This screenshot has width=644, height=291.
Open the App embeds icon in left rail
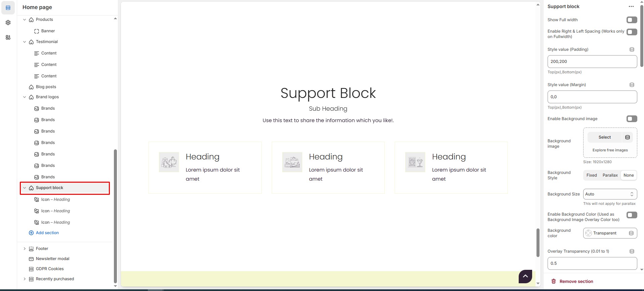pos(8,37)
